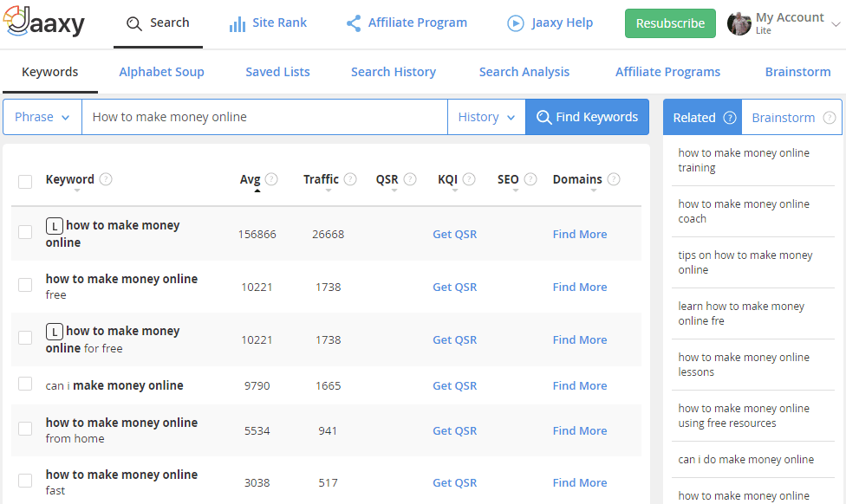Open the Phrase search type dropdown
This screenshot has width=846, height=504.
tap(42, 117)
